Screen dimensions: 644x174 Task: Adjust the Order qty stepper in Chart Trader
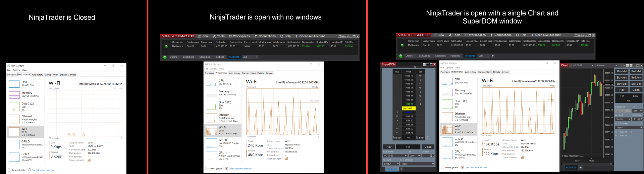pyautogui.click(x=641, y=119)
